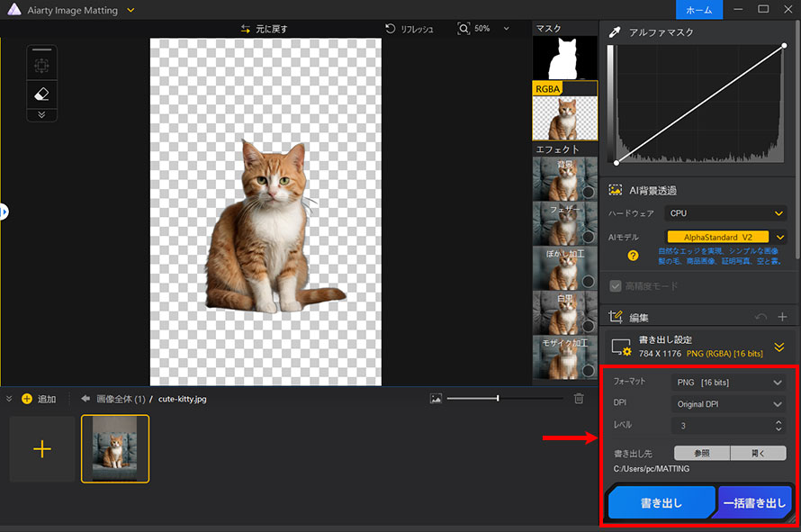Toggle the 背景 effect circle
The image size is (801, 532).
588,192
